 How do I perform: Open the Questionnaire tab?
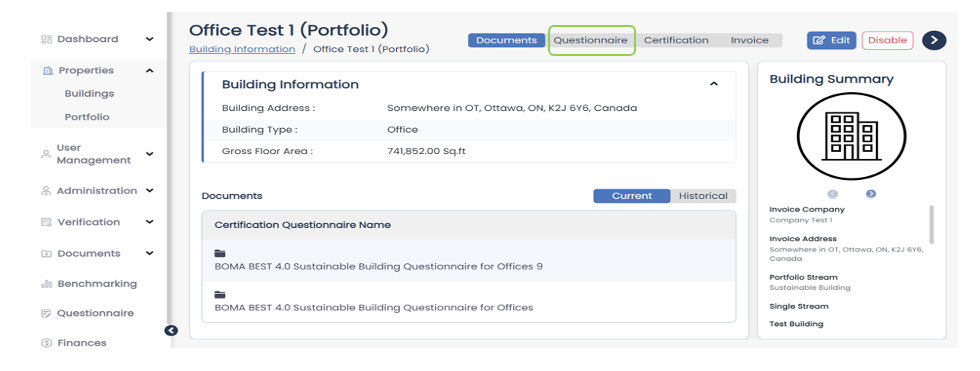point(591,41)
